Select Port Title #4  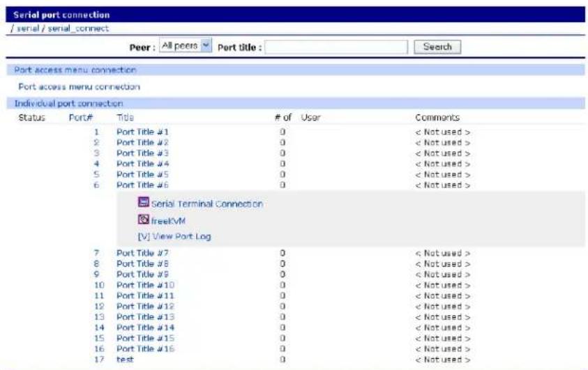coord(142,164)
